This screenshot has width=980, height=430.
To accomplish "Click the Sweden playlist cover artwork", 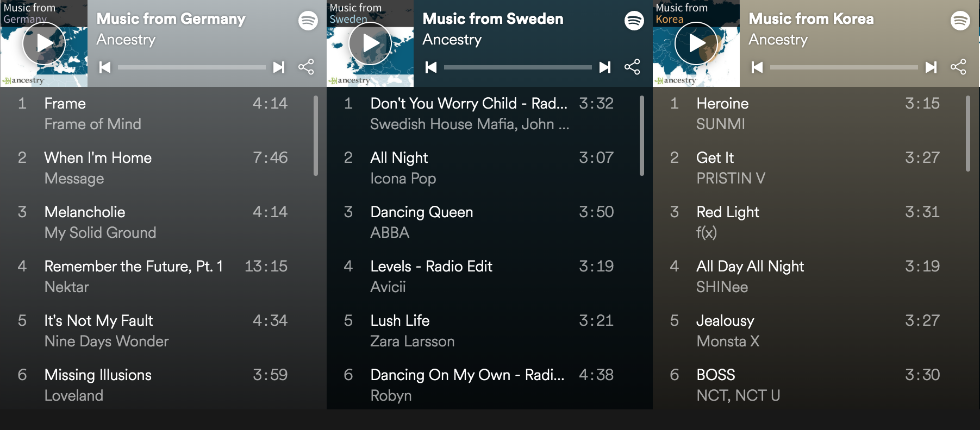I will point(370,43).
